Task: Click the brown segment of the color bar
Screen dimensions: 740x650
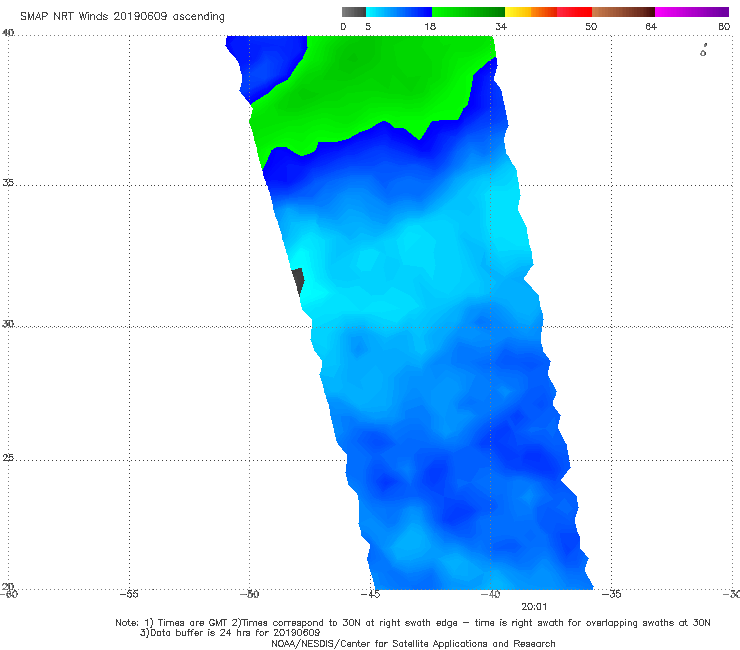Action: click(x=623, y=12)
